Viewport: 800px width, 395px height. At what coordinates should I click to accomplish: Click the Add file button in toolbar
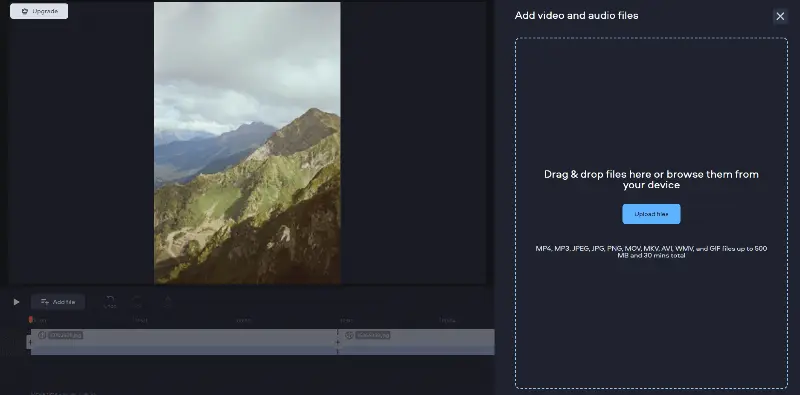click(58, 302)
